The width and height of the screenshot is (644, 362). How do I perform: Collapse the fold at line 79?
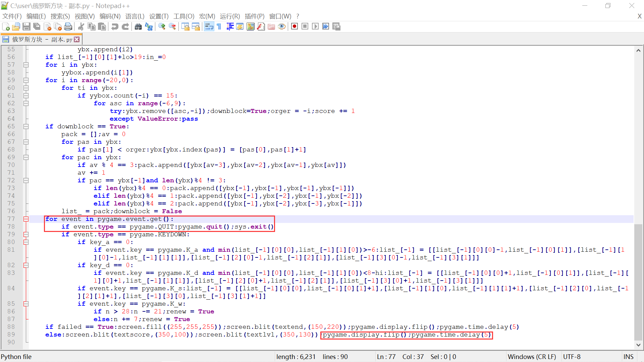point(26,235)
